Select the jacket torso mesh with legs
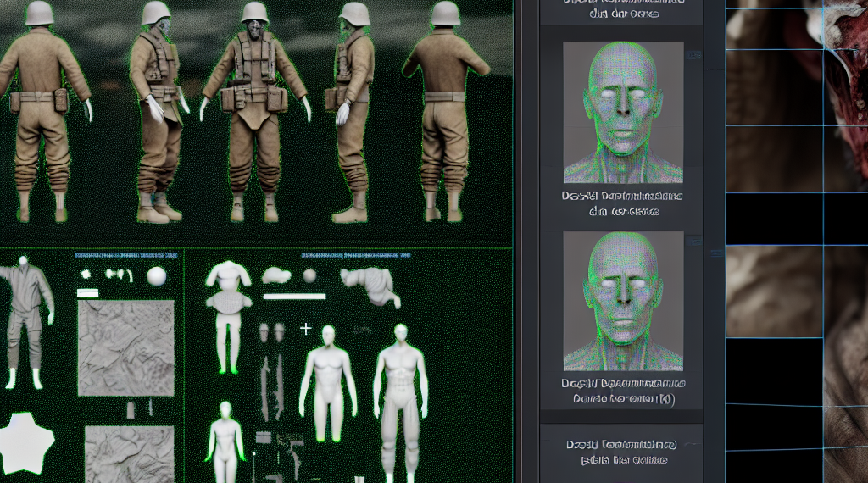Image resolution: width=868 pixels, height=483 pixels. click(x=230, y=314)
